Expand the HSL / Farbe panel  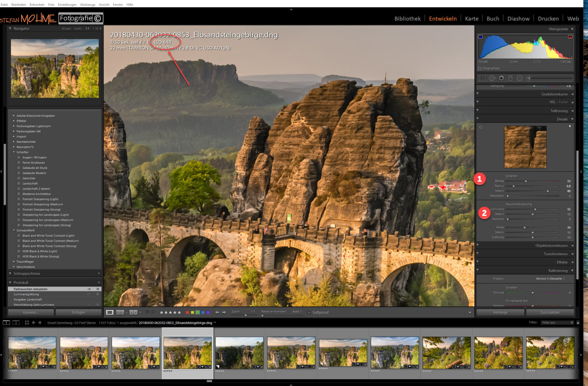pos(572,102)
